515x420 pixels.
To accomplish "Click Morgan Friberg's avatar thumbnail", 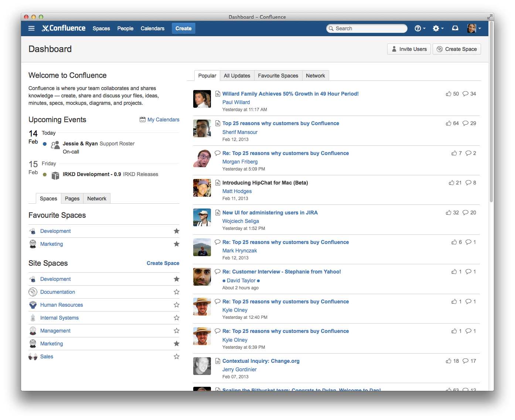I will [x=202, y=158].
